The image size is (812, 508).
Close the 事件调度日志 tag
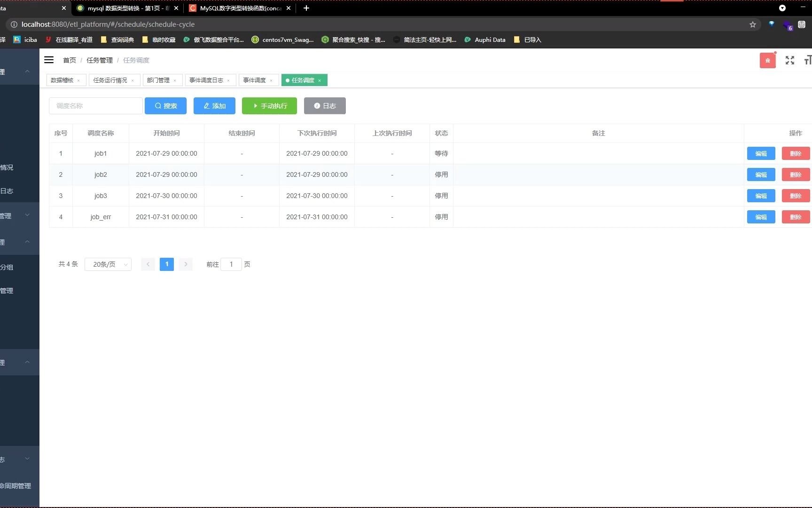pyautogui.click(x=228, y=80)
